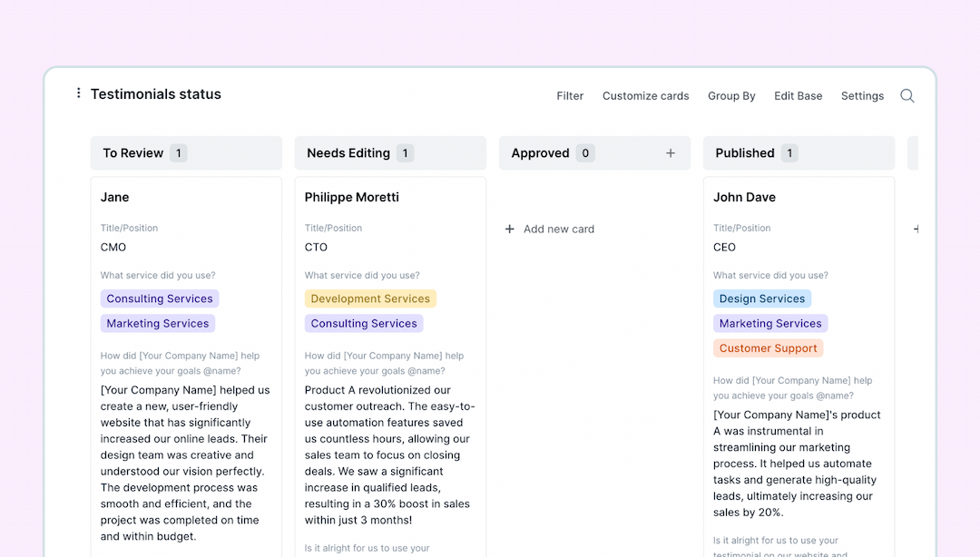Click the plus icon at the far right edge
This screenshot has height=557, width=980.
(915, 229)
